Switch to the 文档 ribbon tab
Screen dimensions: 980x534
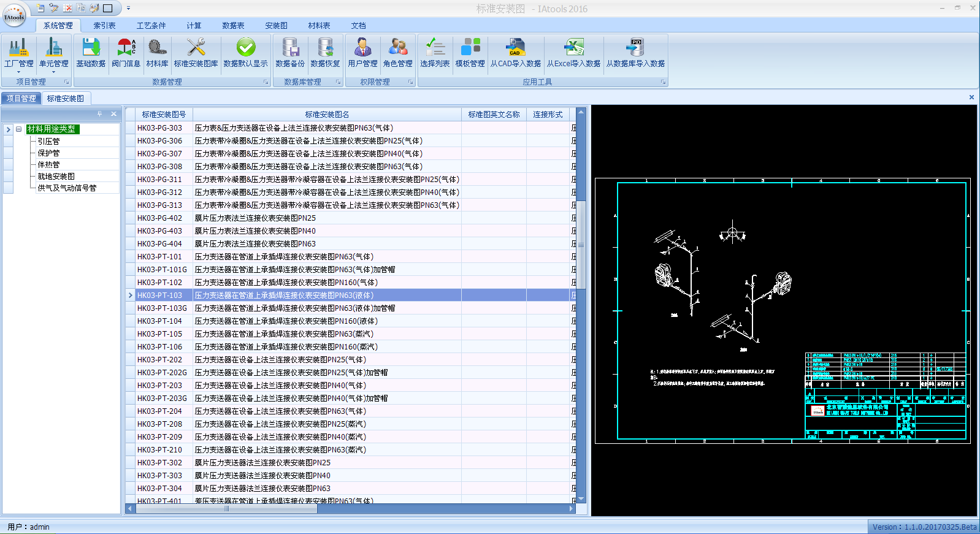point(358,26)
